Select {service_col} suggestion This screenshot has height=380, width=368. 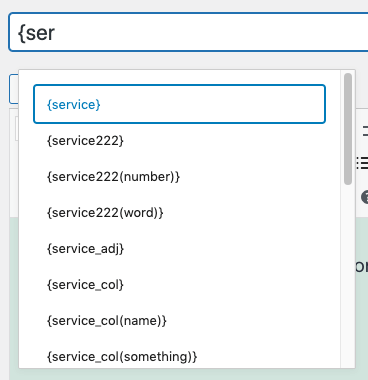(x=179, y=284)
